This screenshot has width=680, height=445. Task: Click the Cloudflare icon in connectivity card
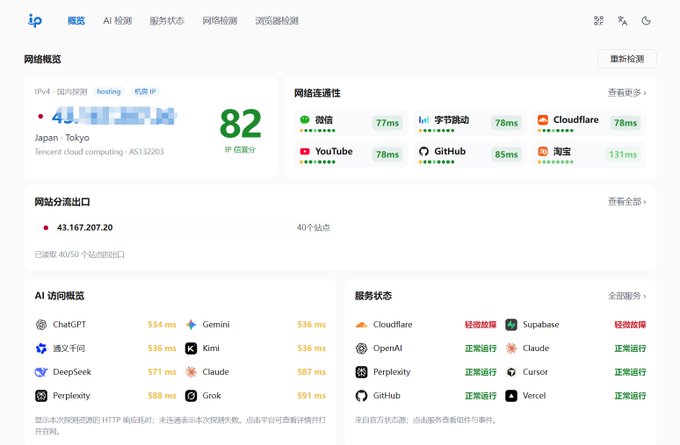(x=543, y=120)
